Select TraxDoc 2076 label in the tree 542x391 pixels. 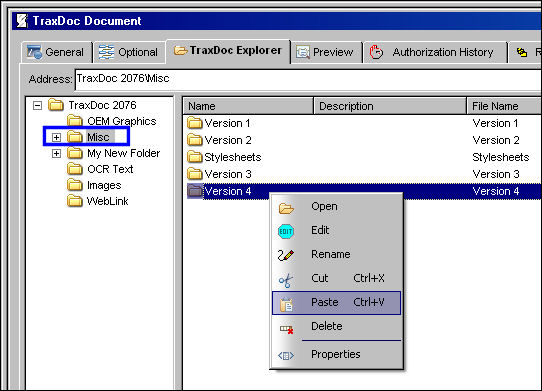click(102, 105)
